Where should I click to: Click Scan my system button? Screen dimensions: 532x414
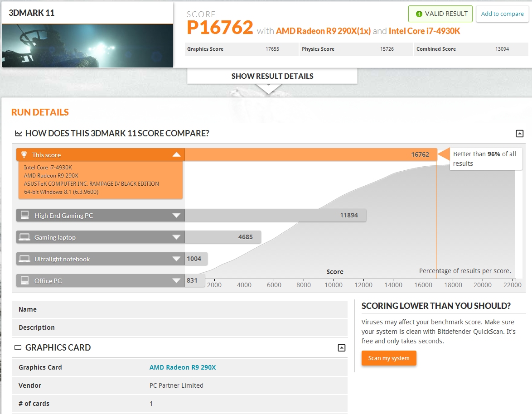click(x=389, y=358)
